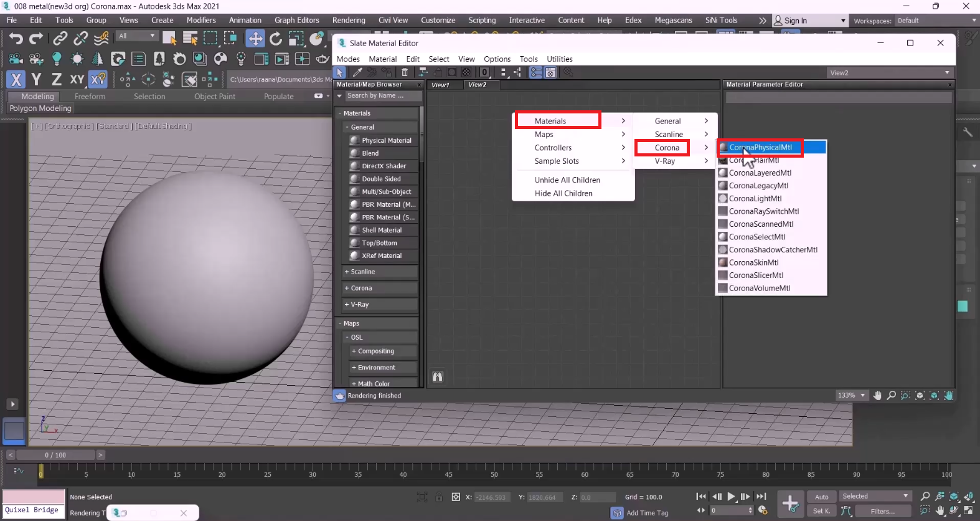Click the binoculars search icon in view

pyautogui.click(x=438, y=377)
